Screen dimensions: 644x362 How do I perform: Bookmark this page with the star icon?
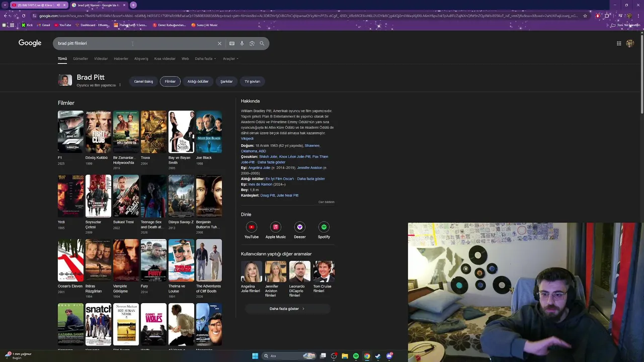coord(585,16)
